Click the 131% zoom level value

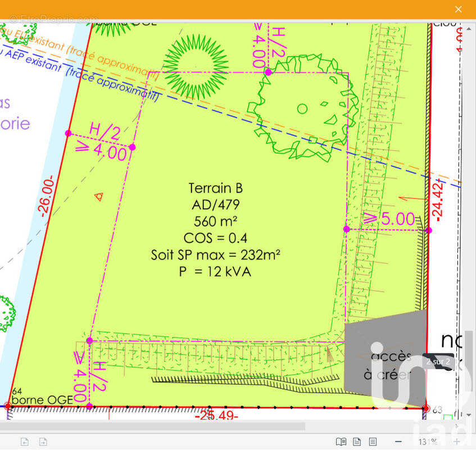428,442
